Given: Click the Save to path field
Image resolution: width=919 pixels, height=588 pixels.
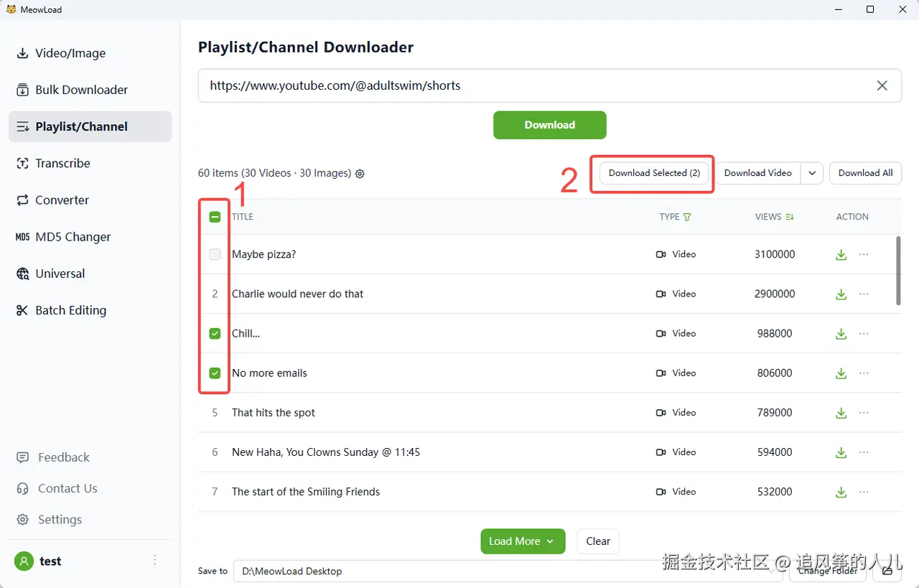Looking at the screenshot, I should 507,571.
